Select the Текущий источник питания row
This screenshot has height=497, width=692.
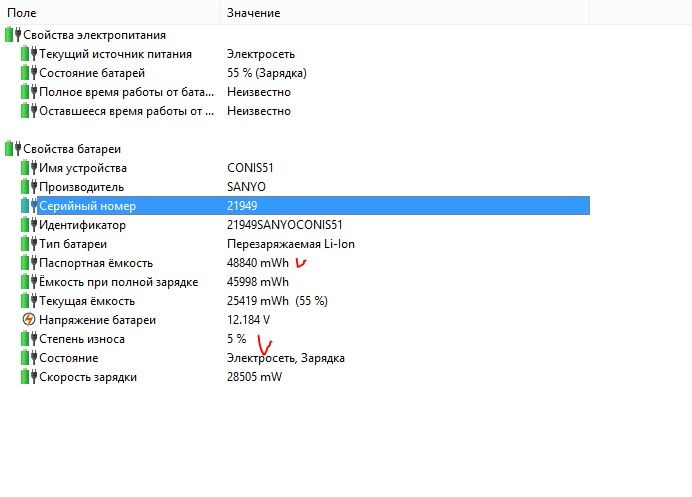115,54
